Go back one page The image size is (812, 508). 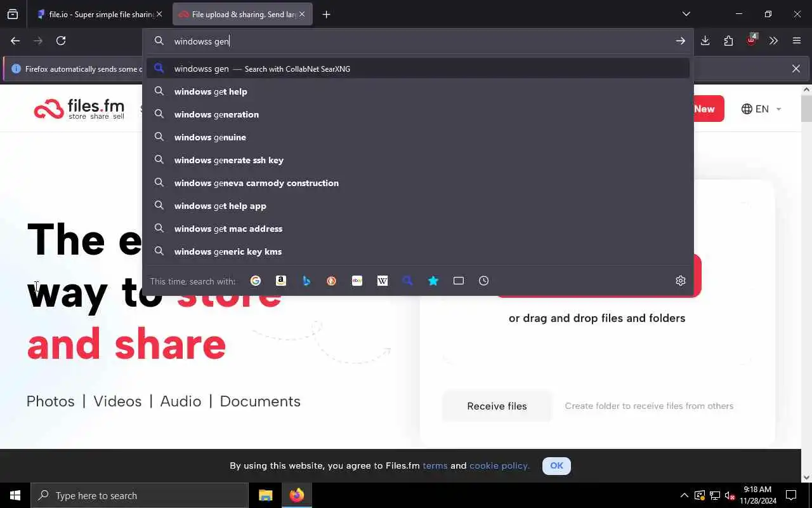pyautogui.click(x=15, y=41)
